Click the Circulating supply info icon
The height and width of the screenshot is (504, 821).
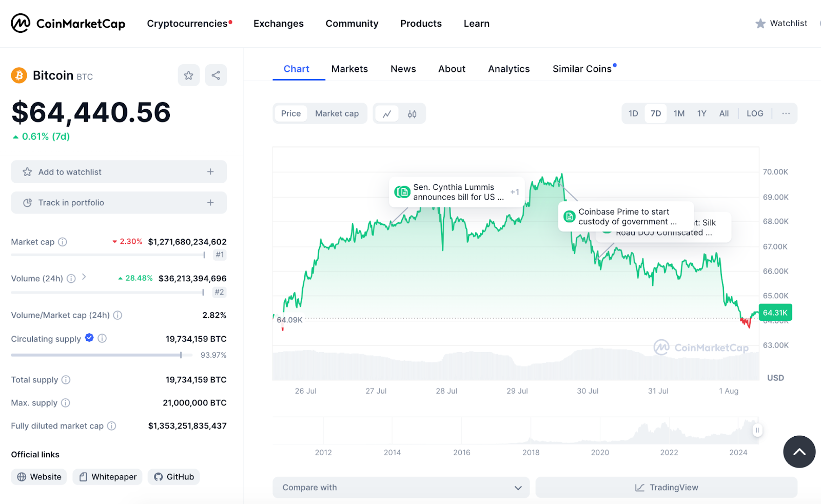tap(102, 338)
